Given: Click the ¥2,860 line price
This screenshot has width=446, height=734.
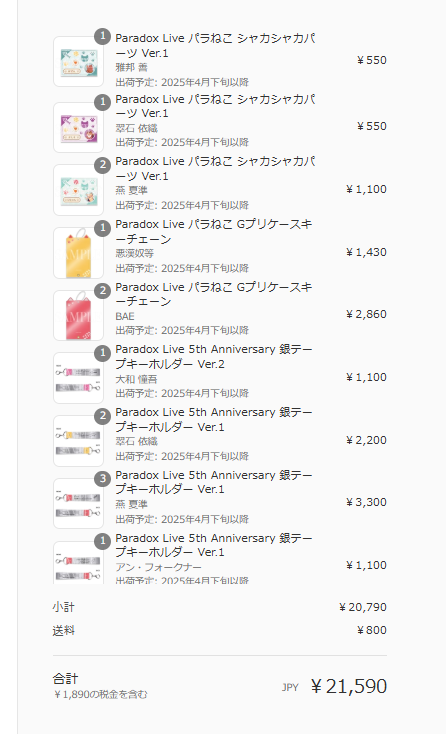Looking at the screenshot, I should click(366, 314).
